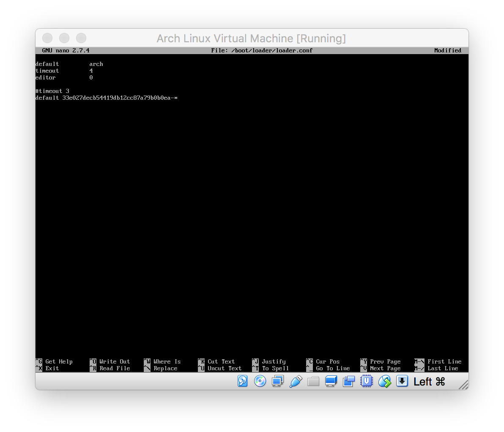This screenshot has width=504, height=432.
Task: Click the GNU nano 2.7.4 header text
Action: [66, 50]
